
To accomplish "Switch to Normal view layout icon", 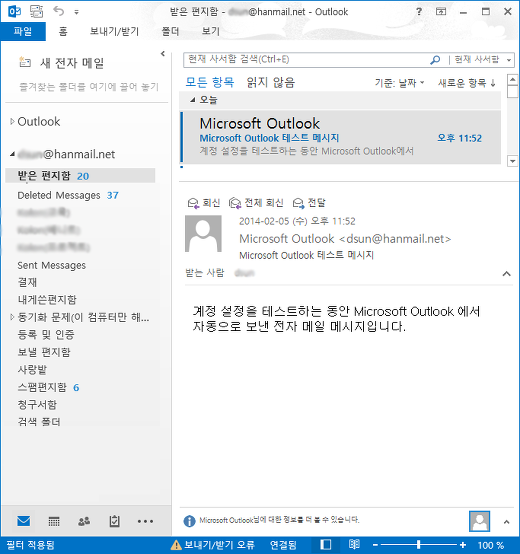I will tap(326, 545).
